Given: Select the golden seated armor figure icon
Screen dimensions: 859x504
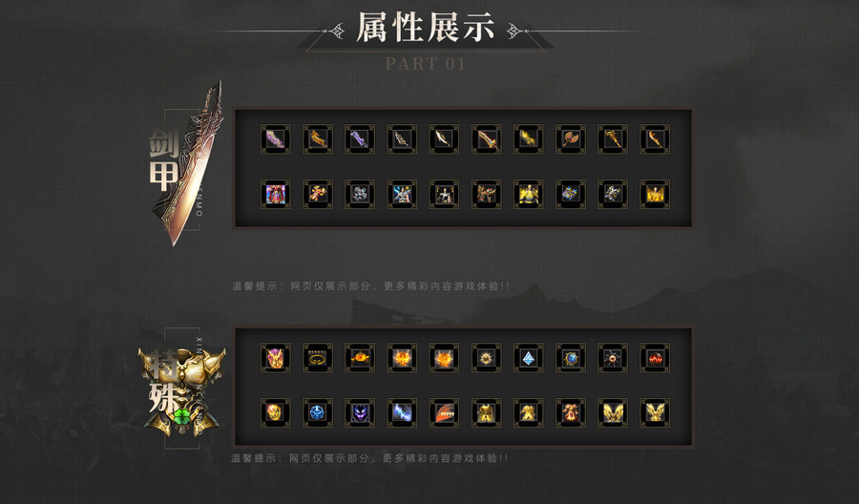Looking at the screenshot, I should pyautogui.click(x=528, y=194).
